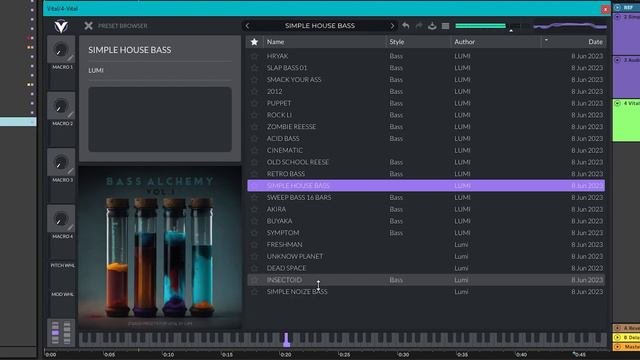Click the redo arrow icon

(419, 26)
